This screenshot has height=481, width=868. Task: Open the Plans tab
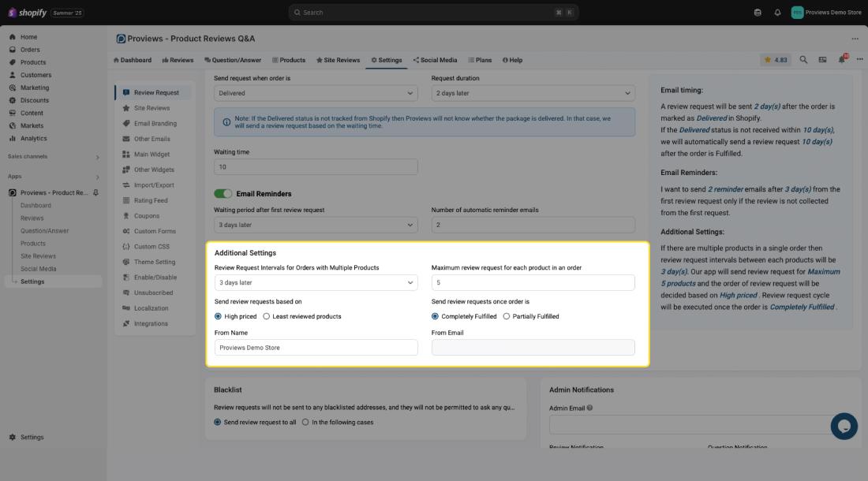coord(480,60)
